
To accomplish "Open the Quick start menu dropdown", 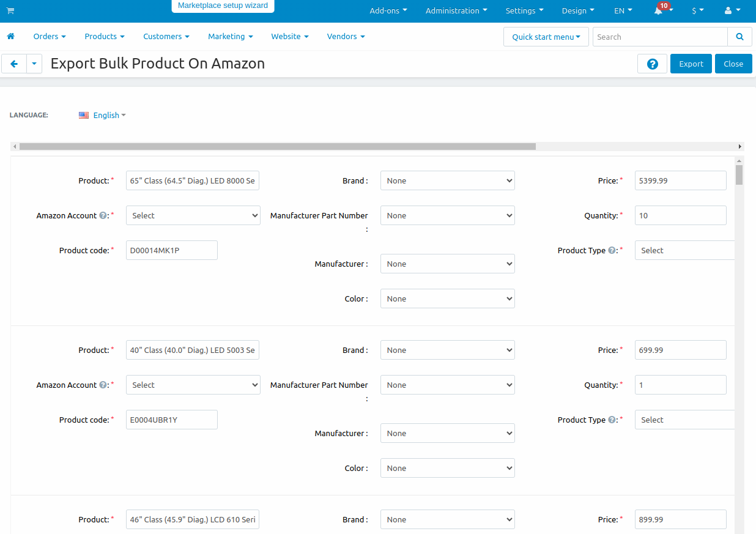I will 546,37.
